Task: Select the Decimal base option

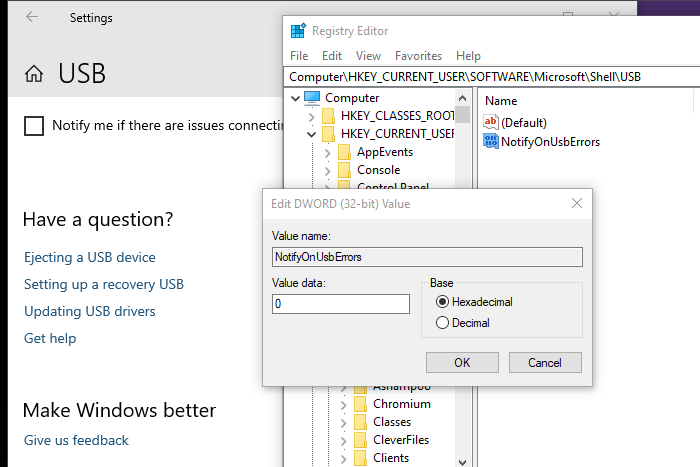Action: point(442,323)
